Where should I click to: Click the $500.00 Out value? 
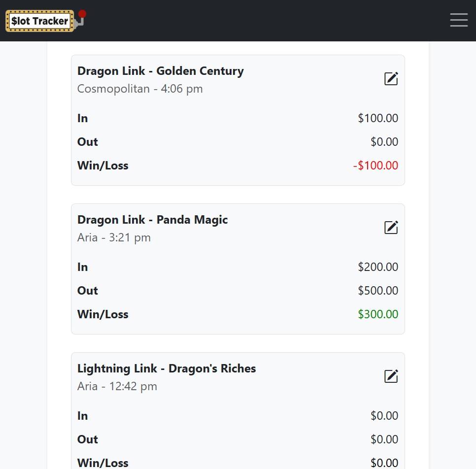[378, 291]
